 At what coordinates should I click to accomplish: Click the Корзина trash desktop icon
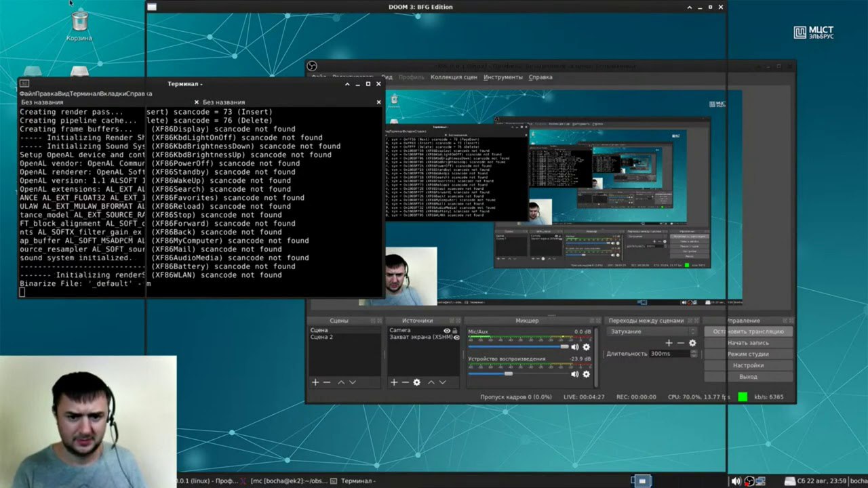point(79,26)
